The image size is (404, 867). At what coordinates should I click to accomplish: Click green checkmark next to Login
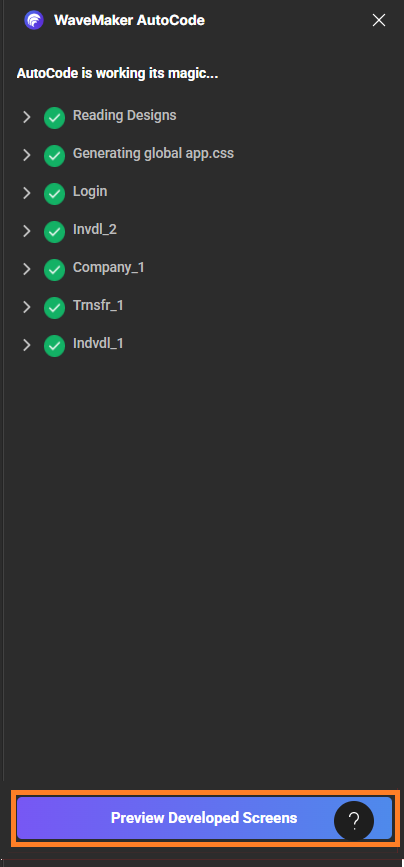pos(54,194)
